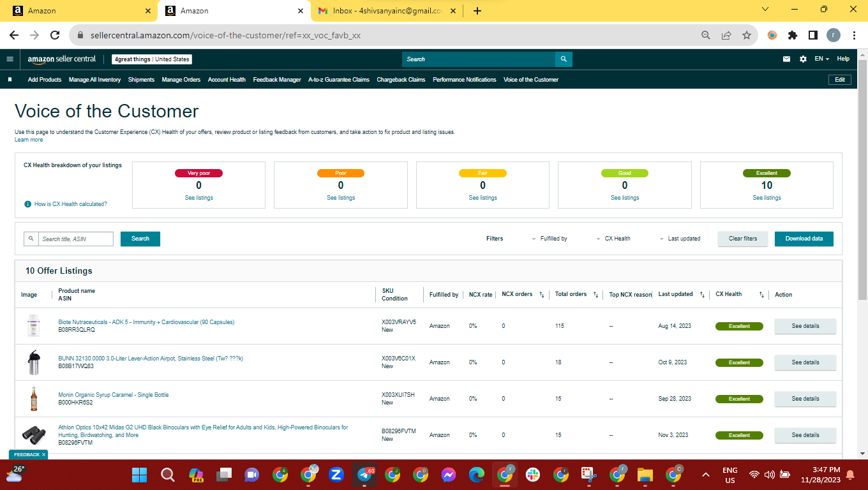Expand the CX Health filter dropdown
This screenshot has width=868, height=490.
coord(613,239)
